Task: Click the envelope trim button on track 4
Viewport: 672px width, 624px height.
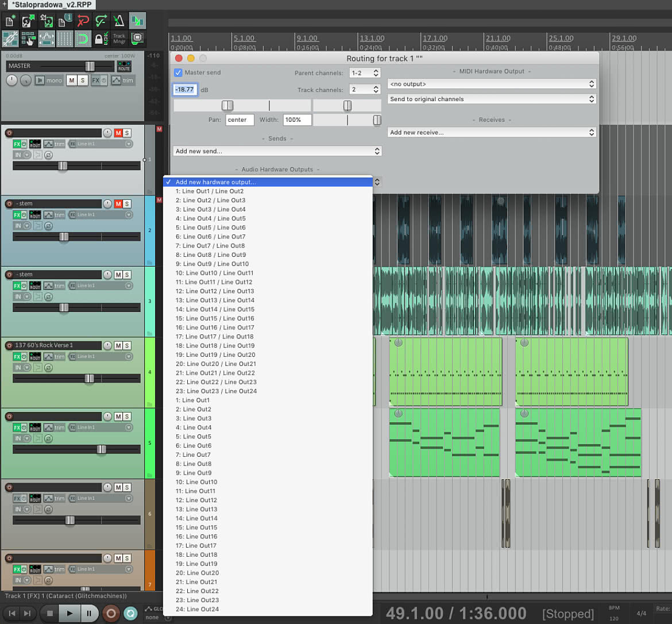Action: click(54, 357)
